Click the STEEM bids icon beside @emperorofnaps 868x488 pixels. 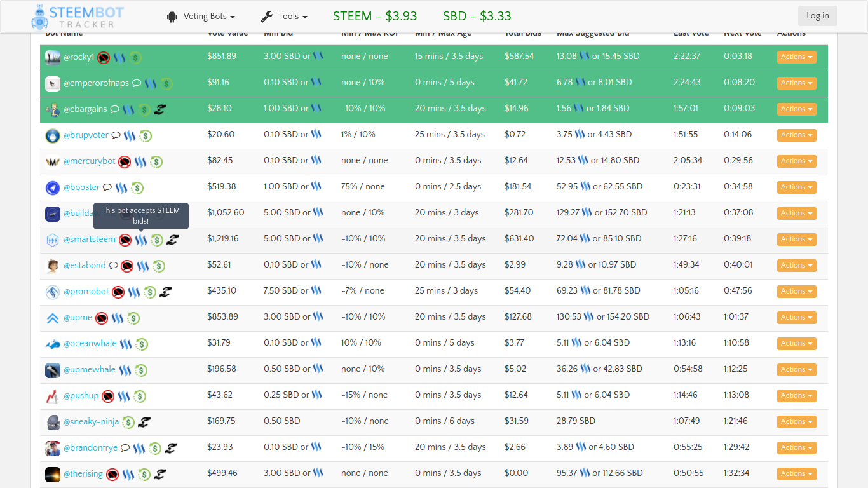tap(151, 83)
